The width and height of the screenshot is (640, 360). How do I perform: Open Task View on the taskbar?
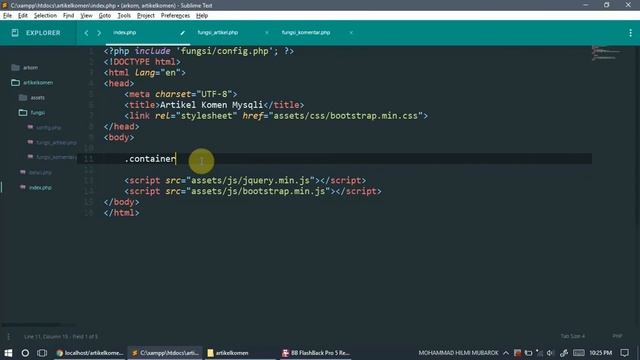click(42, 353)
